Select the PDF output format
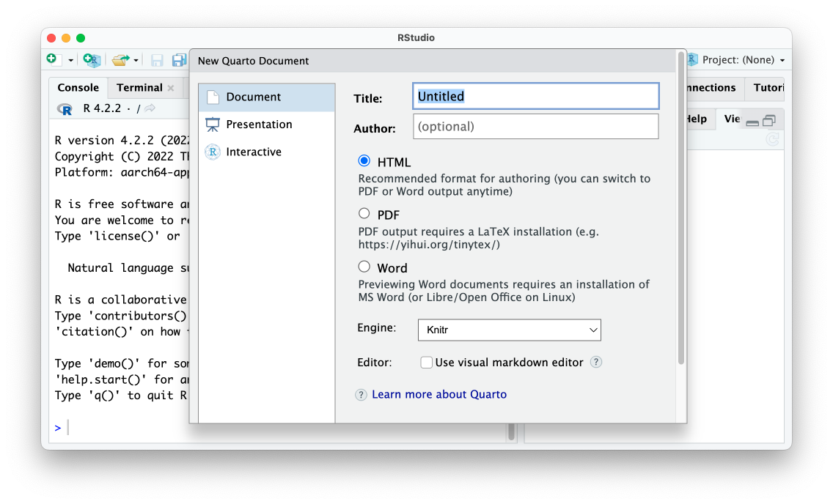833x504 pixels. 364,212
